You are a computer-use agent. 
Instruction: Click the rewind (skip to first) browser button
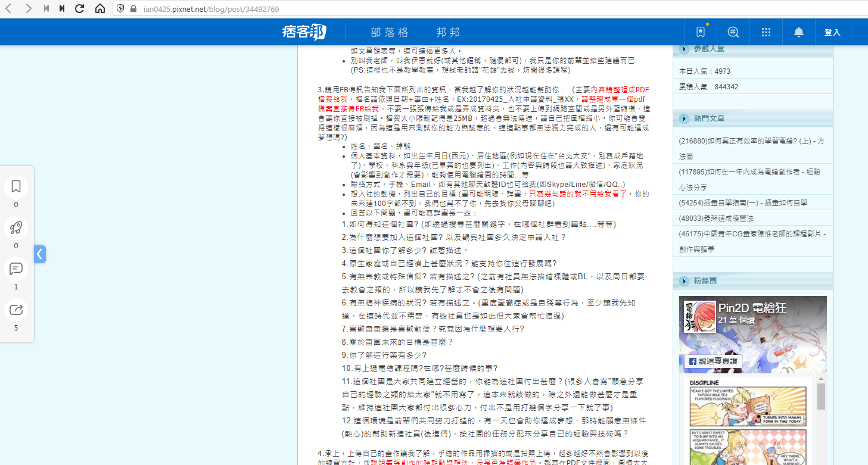46,9
